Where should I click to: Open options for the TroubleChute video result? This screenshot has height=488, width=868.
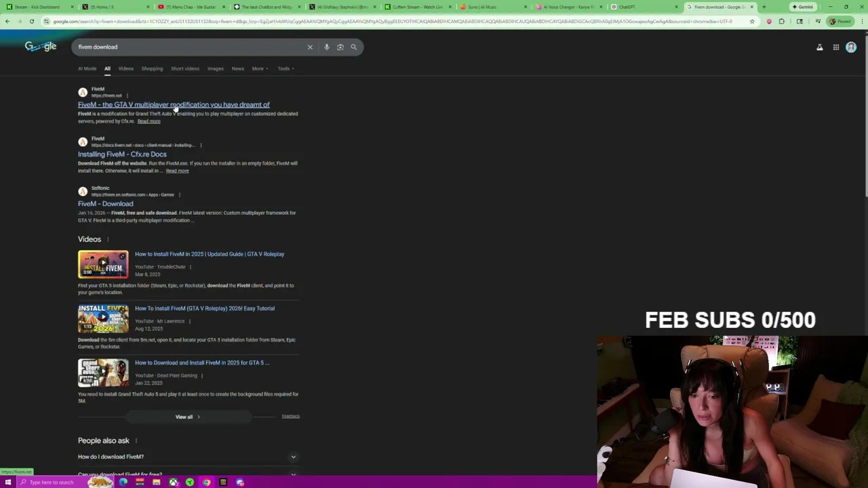click(190, 267)
